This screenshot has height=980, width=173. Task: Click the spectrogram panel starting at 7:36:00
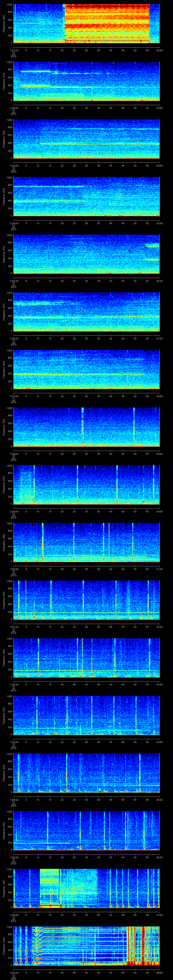(86, 888)
